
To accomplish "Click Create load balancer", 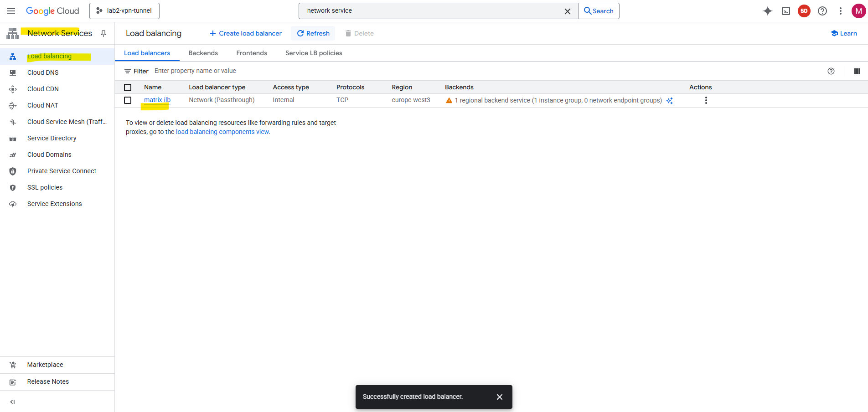I will (x=245, y=33).
